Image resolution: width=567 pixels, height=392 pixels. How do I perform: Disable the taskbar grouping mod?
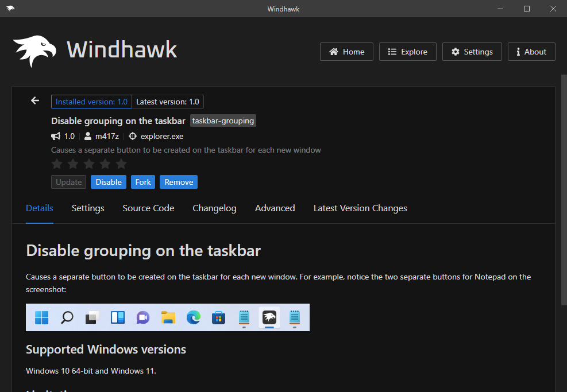click(x=109, y=182)
